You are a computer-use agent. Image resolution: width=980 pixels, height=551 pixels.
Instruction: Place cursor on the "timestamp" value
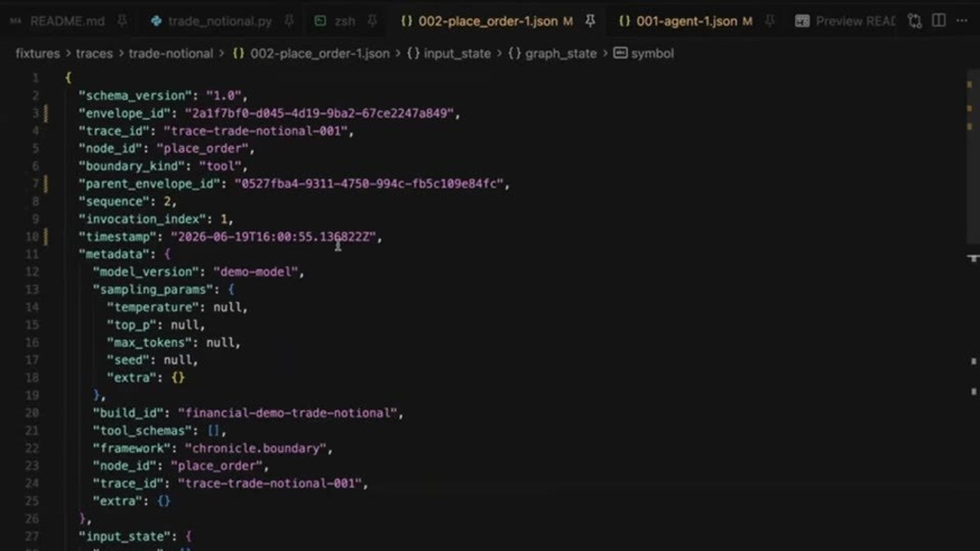tap(272, 237)
